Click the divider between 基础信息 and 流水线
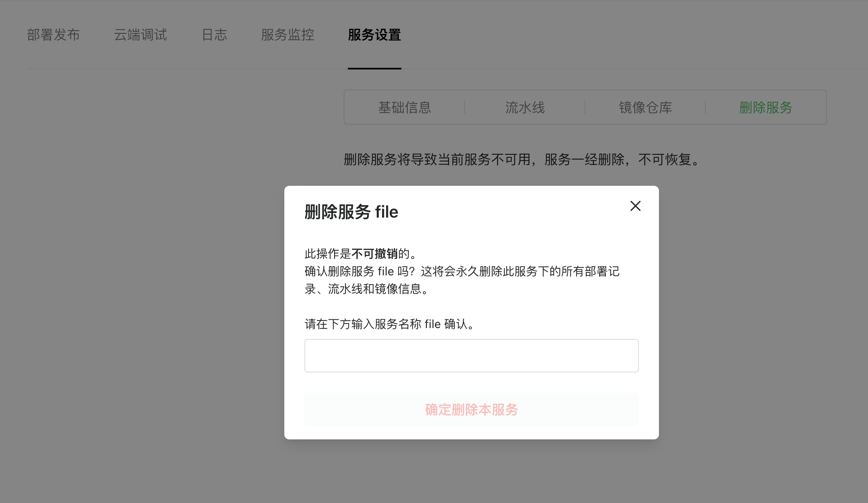 465,108
